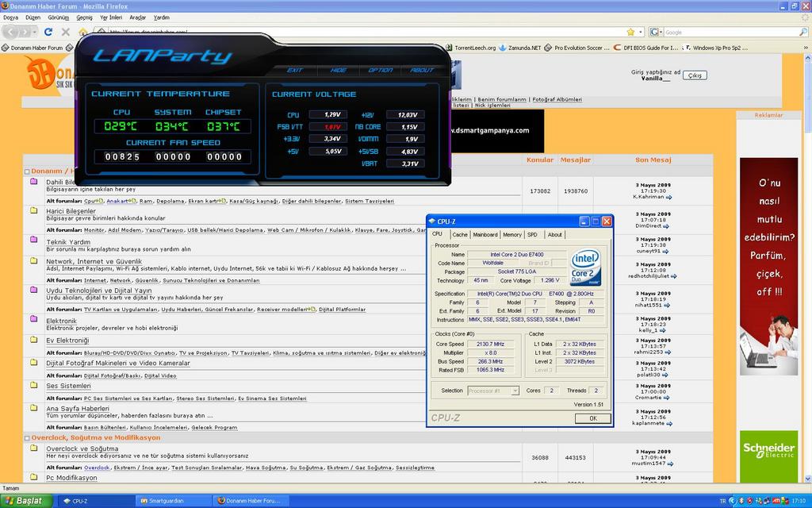
Task: Switch to CPU-Z taskbar item
Action: coord(96,502)
